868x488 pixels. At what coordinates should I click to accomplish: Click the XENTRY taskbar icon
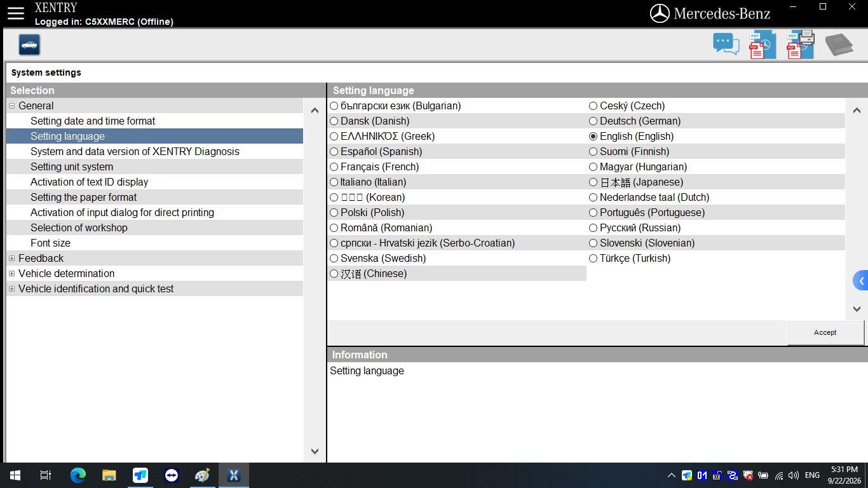click(x=234, y=475)
